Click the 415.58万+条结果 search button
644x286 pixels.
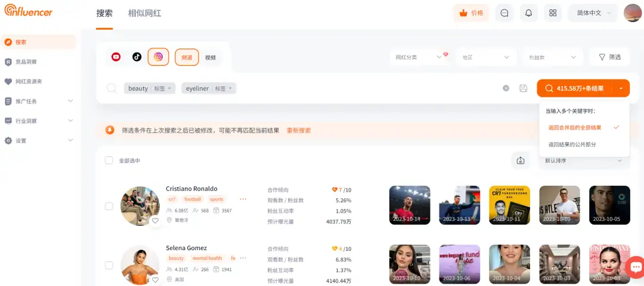click(x=574, y=88)
